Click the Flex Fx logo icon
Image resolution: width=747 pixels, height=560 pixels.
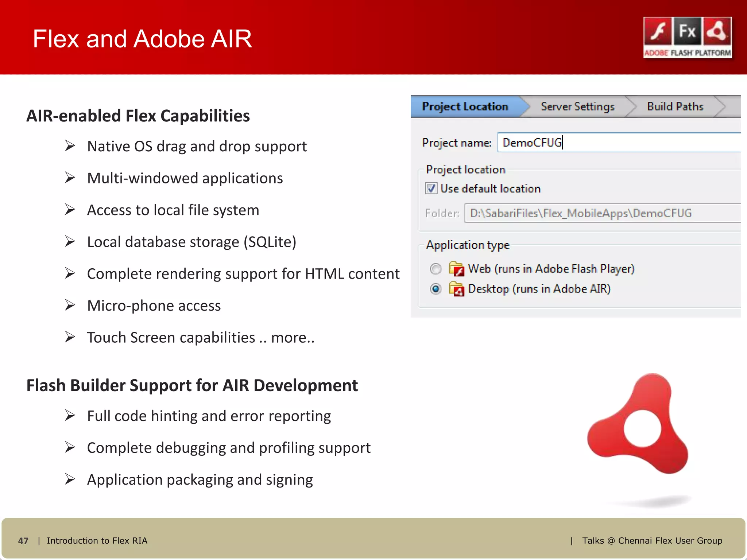(x=687, y=31)
